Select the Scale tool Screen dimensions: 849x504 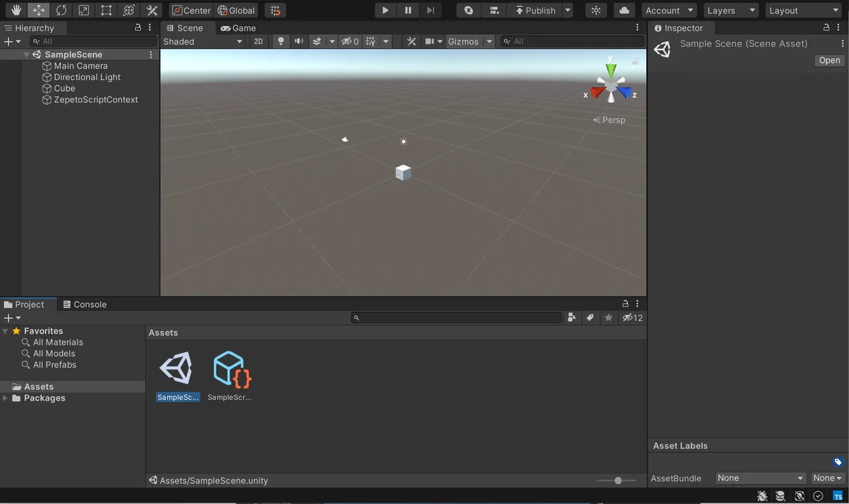84,10
